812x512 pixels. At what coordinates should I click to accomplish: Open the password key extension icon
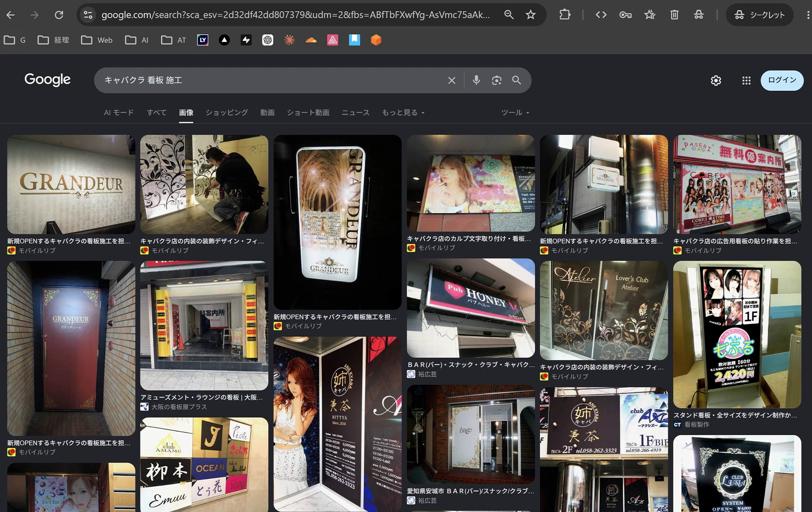[625, 15]
